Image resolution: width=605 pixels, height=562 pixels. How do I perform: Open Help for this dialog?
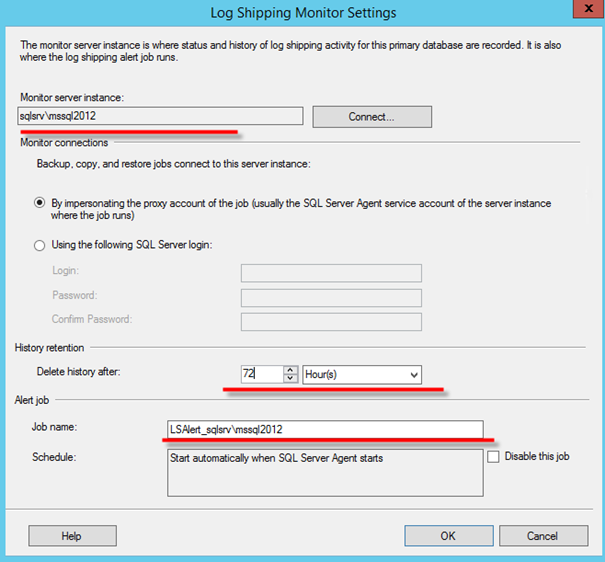point(72,536)
